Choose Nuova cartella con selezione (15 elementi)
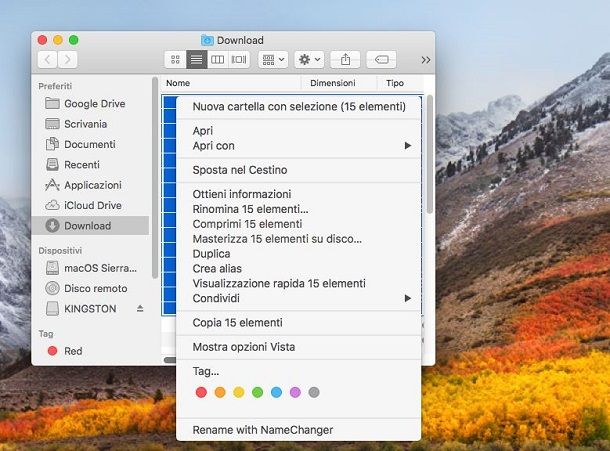The width and height of the screenshot is (610, 451). pos(298,107)
